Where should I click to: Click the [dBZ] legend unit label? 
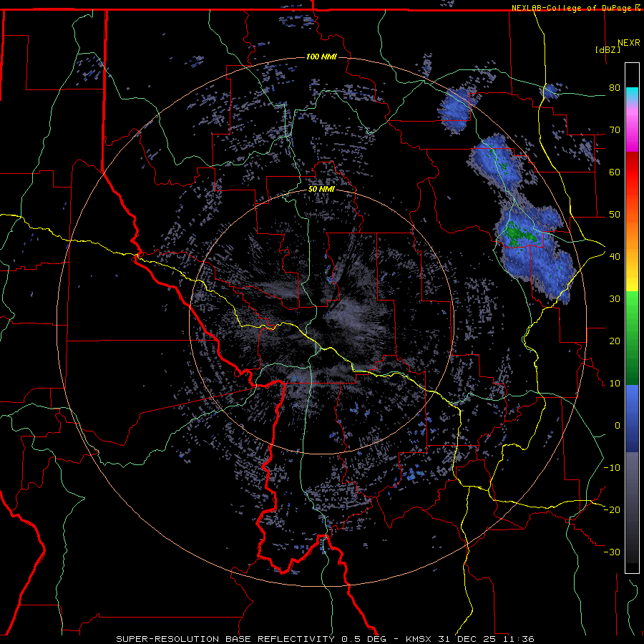(x=608, y=49)
